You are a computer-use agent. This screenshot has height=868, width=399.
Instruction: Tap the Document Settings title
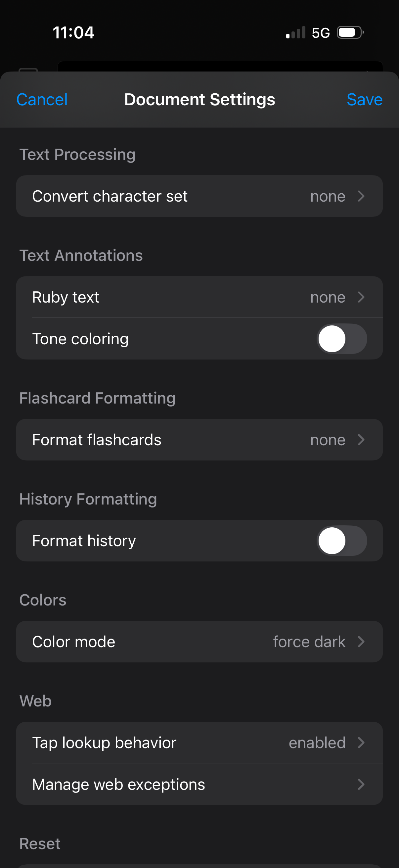[x=199, y=100]
